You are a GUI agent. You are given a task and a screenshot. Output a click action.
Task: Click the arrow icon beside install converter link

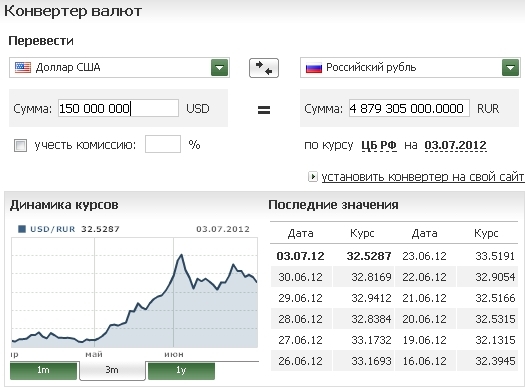[312, 176]
